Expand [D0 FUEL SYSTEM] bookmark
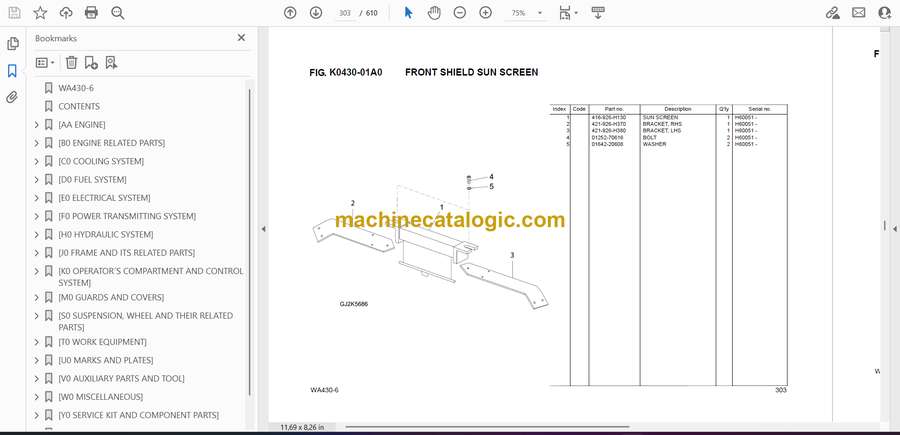The width and height of the screenshot is (900, 435). 37,180
